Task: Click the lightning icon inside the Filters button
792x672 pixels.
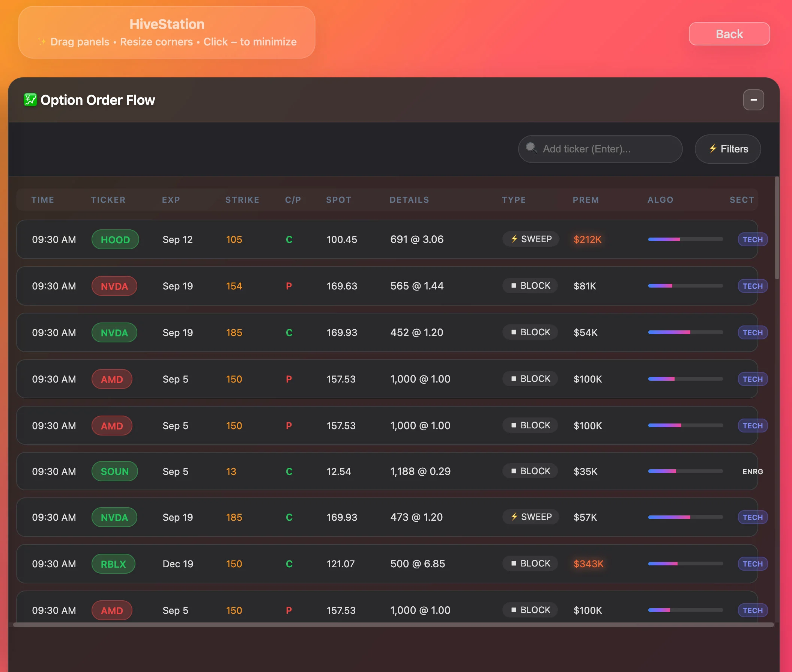Action: click(x=713, y=149)
